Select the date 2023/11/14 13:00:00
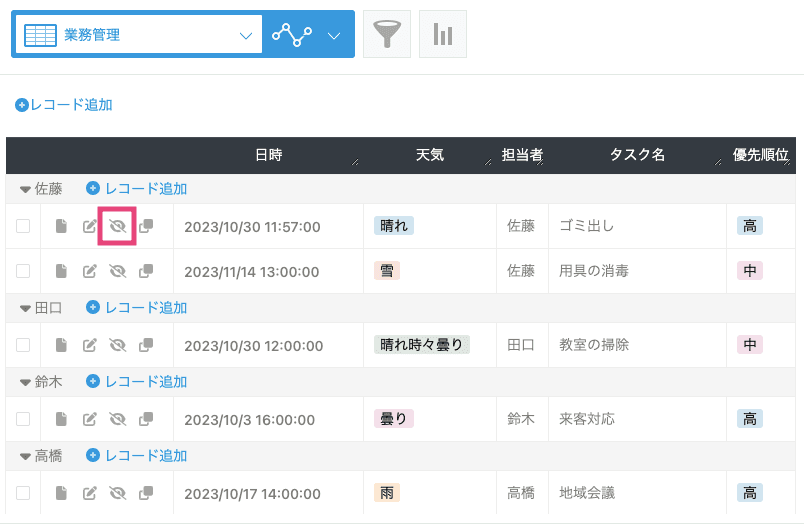 pyautogui.click(x=252, y=272)
